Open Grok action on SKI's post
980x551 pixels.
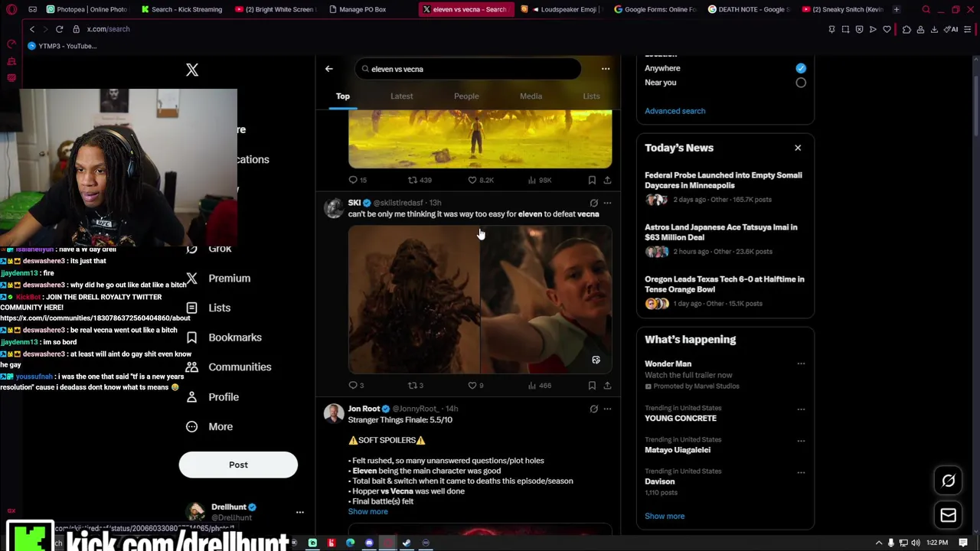593,203
